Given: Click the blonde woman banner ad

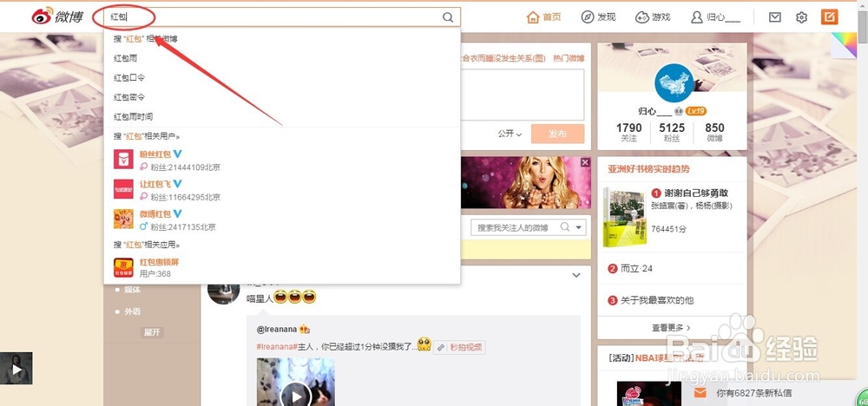Looking at the screenshot, I should (525, 182).
